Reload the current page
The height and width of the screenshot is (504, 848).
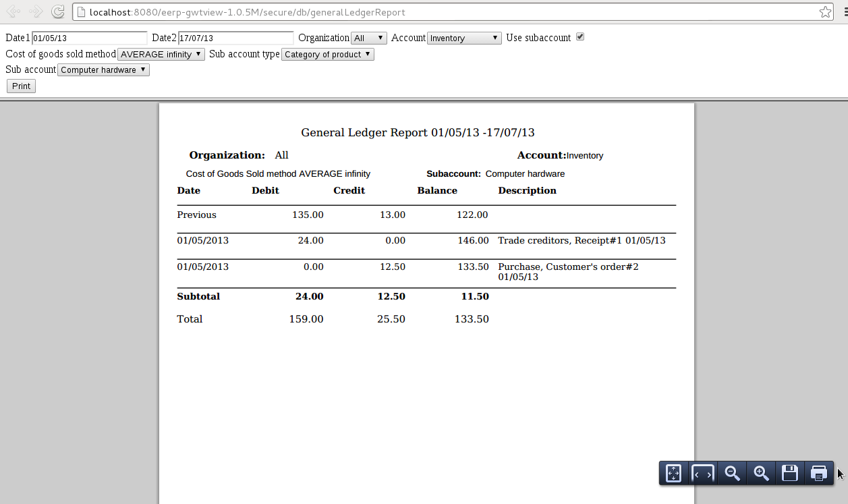click(58, 11)
